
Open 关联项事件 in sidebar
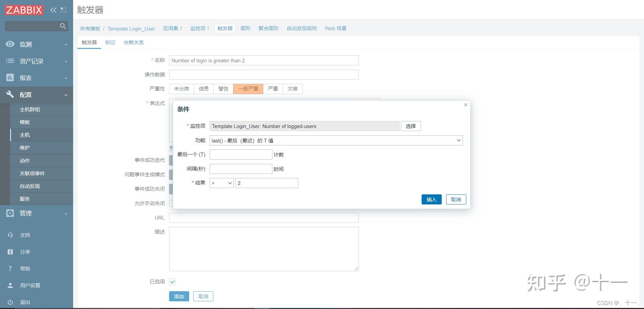[42, 174]
